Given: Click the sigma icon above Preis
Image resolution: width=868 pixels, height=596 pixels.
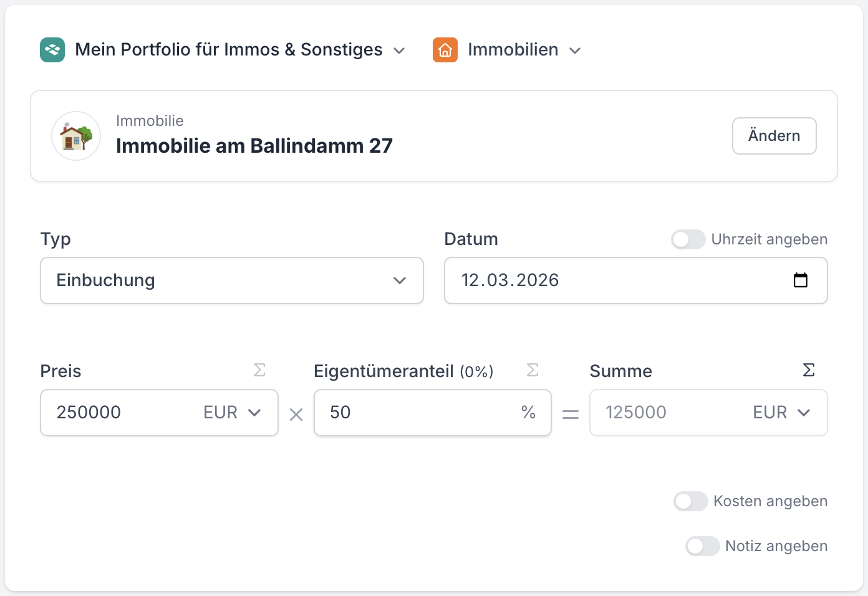Looking at the screenshot, I should pyautogui.click(x=259, y=370).
